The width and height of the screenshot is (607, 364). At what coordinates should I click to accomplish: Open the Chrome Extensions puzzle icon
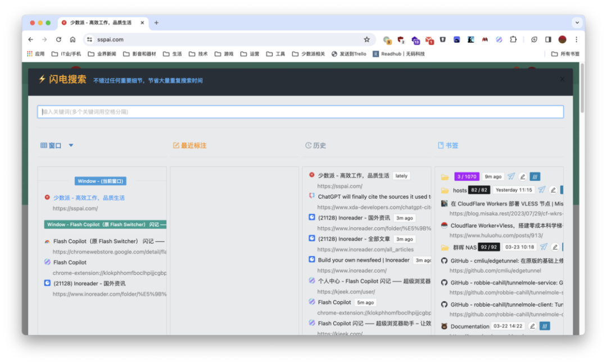[x=513, y=39]
